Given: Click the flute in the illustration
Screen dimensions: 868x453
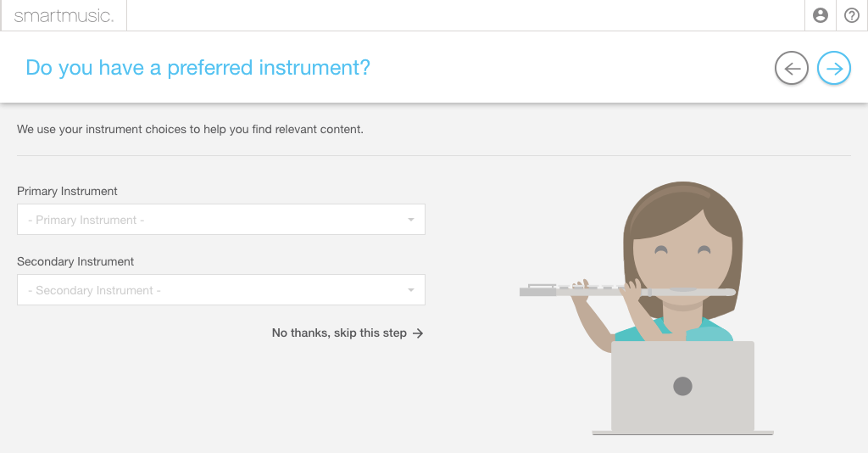Looking at the screenshot, I should [627, 290].
